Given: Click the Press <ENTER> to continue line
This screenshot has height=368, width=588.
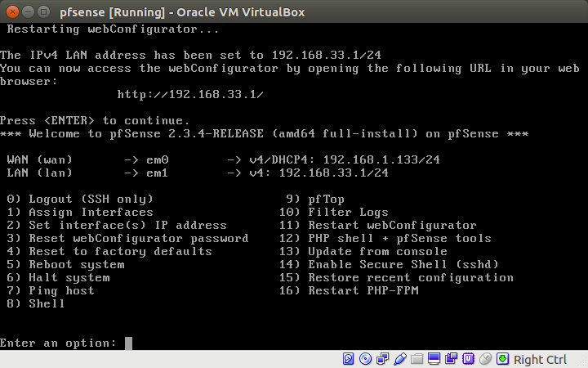Looking at the screenshot, I should coord(95,121).
